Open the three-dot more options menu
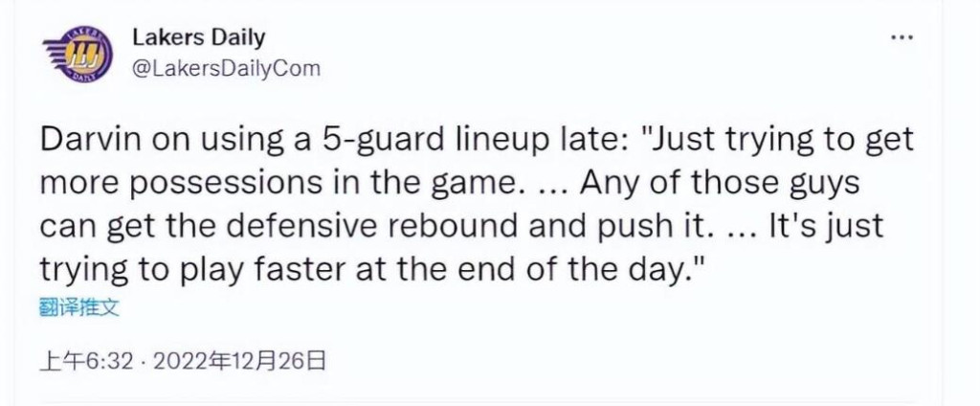 click(902, 37)
